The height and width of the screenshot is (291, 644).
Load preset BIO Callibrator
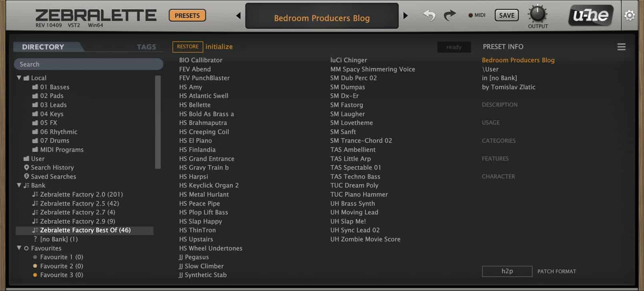pyautogui.click(x=201, y=60)
